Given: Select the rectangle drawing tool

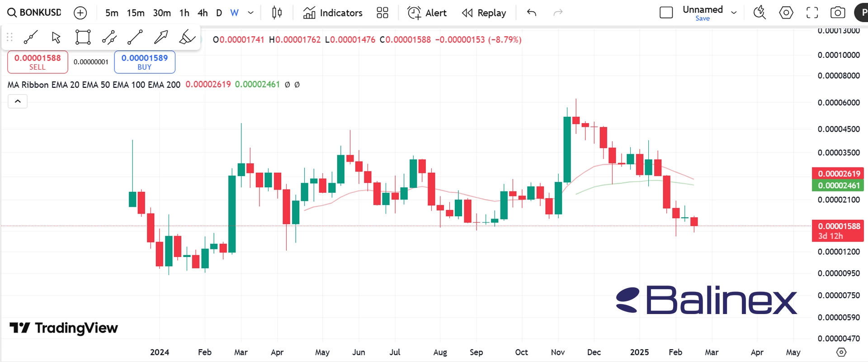Looking at the screenshot, I should point(83,37).
